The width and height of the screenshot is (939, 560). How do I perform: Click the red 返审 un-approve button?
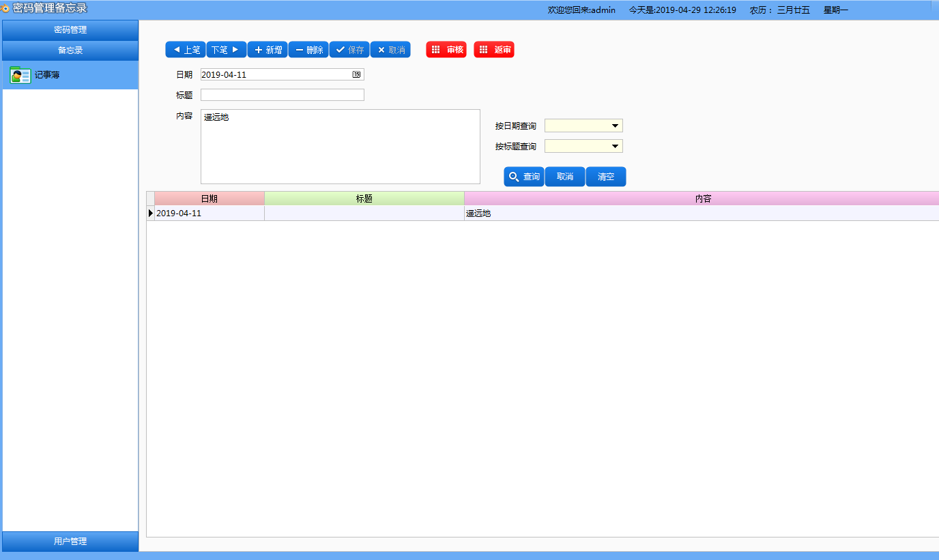494,50
